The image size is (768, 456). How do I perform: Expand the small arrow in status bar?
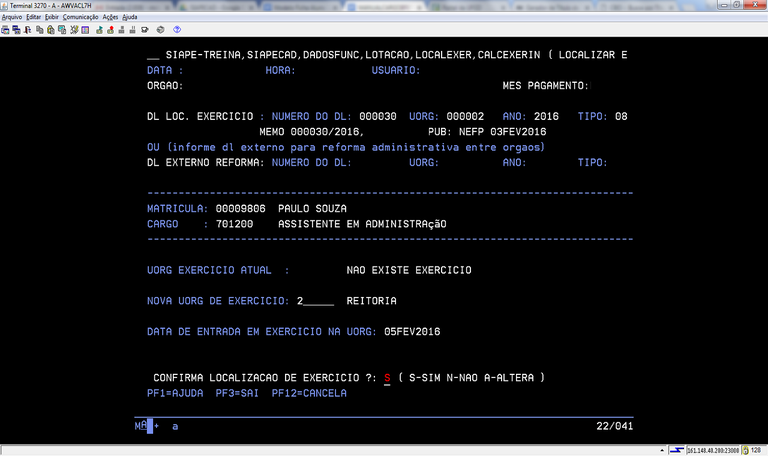click(x=664, y=450)
